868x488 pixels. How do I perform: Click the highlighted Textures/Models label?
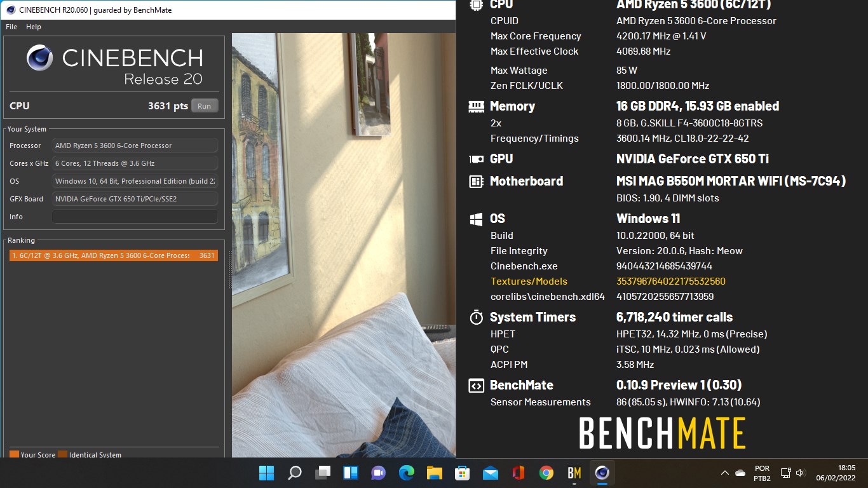(529, 281)
